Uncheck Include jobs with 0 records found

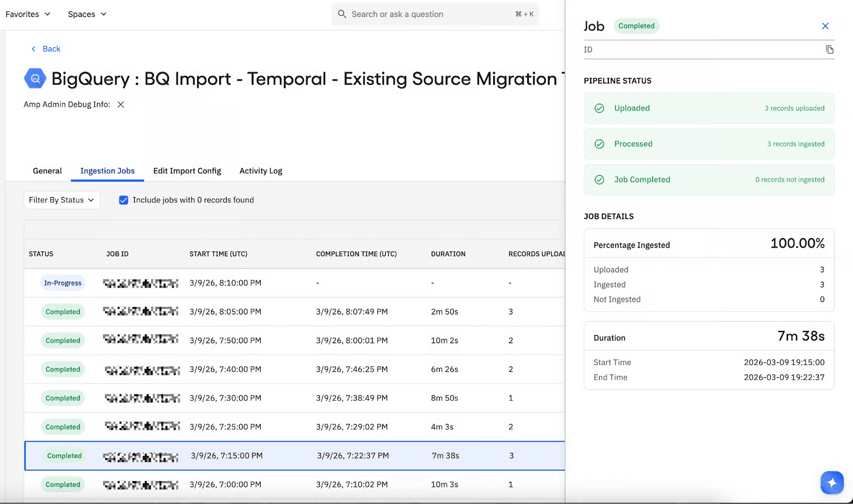coord(124,200)
